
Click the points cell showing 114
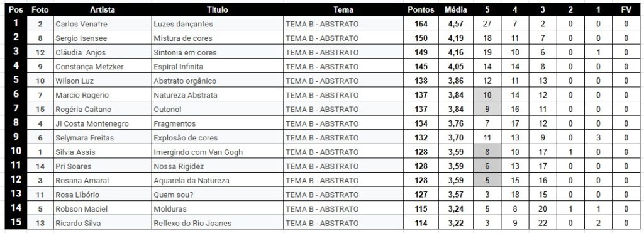(x=421, y=223)
